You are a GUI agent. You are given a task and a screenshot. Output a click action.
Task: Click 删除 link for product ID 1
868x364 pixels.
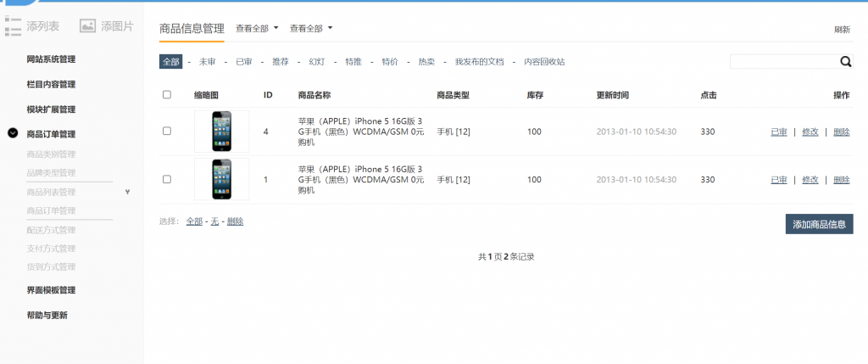coord(841,180)
